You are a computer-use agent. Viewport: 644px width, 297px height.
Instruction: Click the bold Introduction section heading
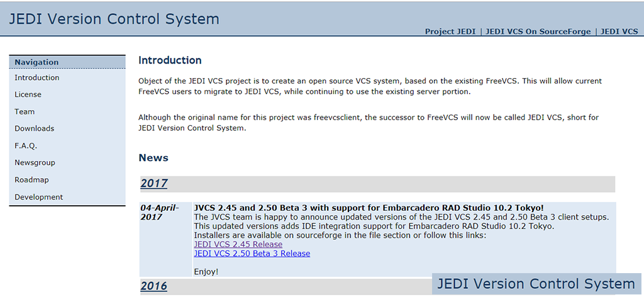point(170,60)
